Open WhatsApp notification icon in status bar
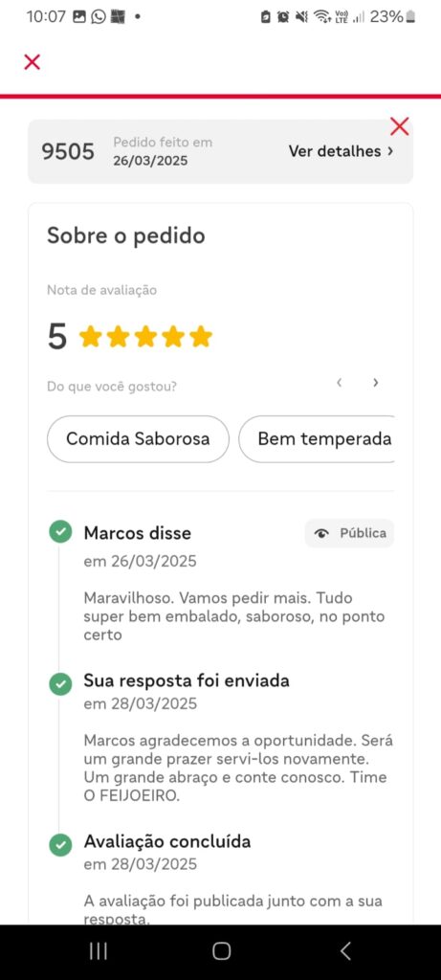This screenshot has width=441, height=980. click(99, 17)
